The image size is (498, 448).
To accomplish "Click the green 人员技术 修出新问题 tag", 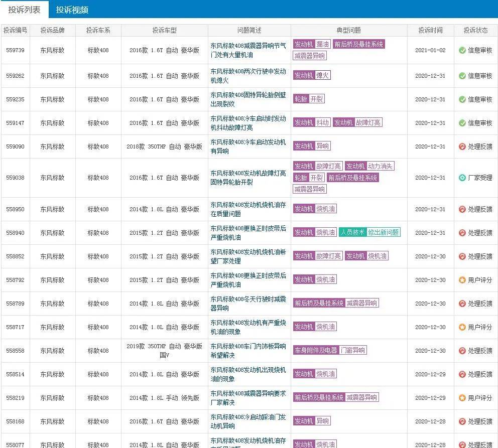I will click(369, 232).
